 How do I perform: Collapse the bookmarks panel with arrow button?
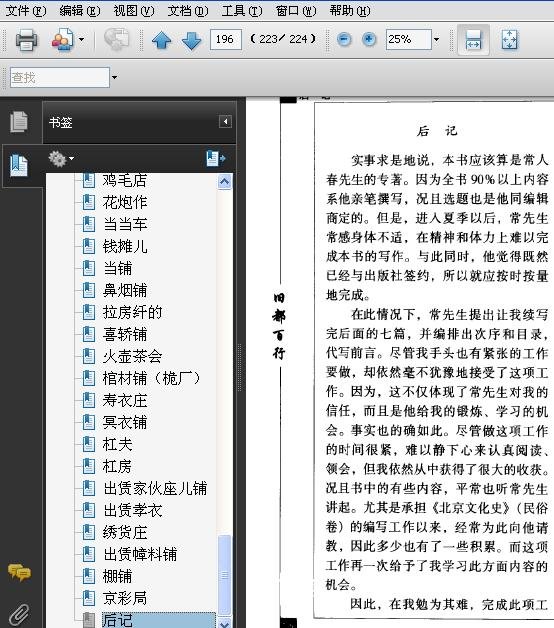pyautogui.click(x=225, y=121)
